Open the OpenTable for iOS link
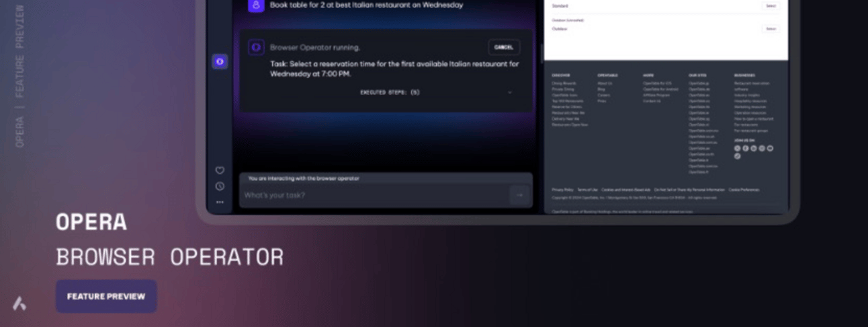This screenshot has width=868, height=327. [x=657, y=83]
